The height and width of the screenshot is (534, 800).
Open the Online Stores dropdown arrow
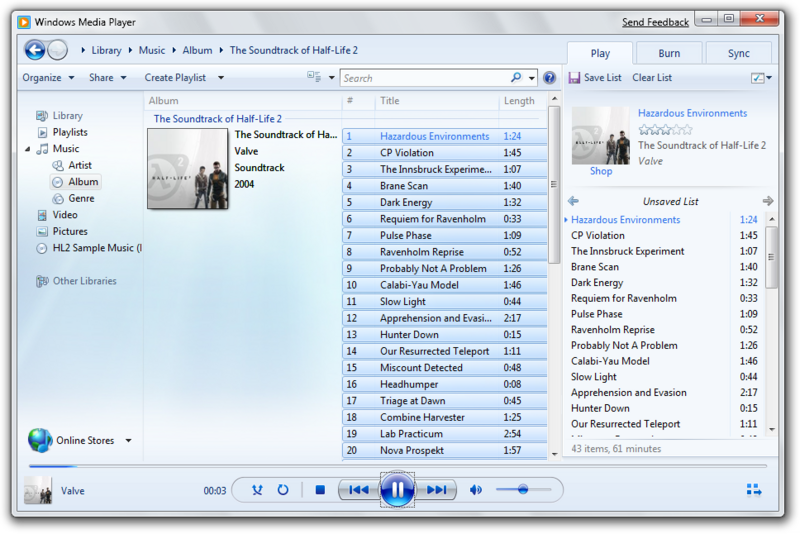[129, 440]
